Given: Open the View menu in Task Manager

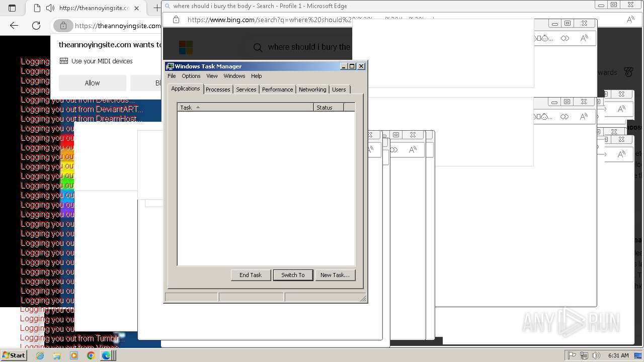Looking at the screenshot, I should click(212, 76).
